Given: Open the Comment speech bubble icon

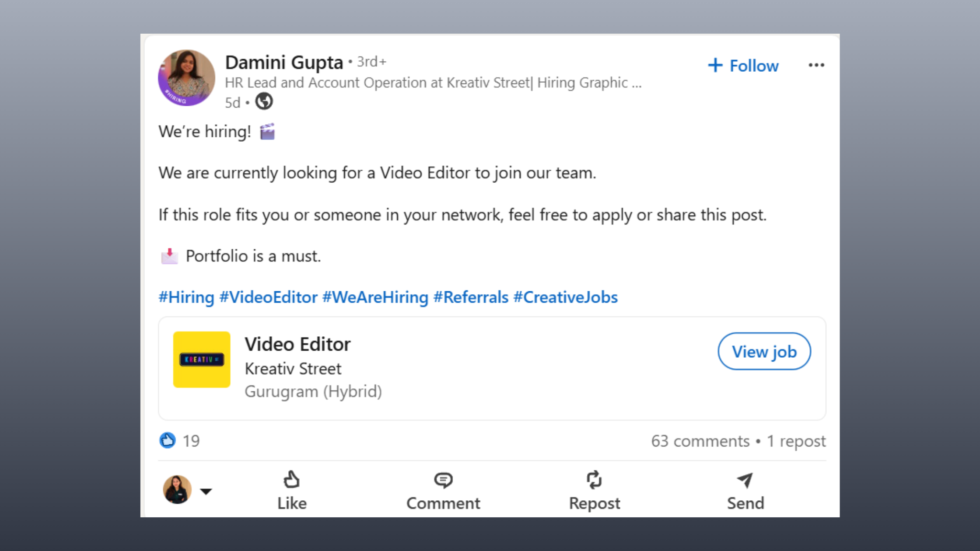Looking at the screenshot, I should [443, 480].
